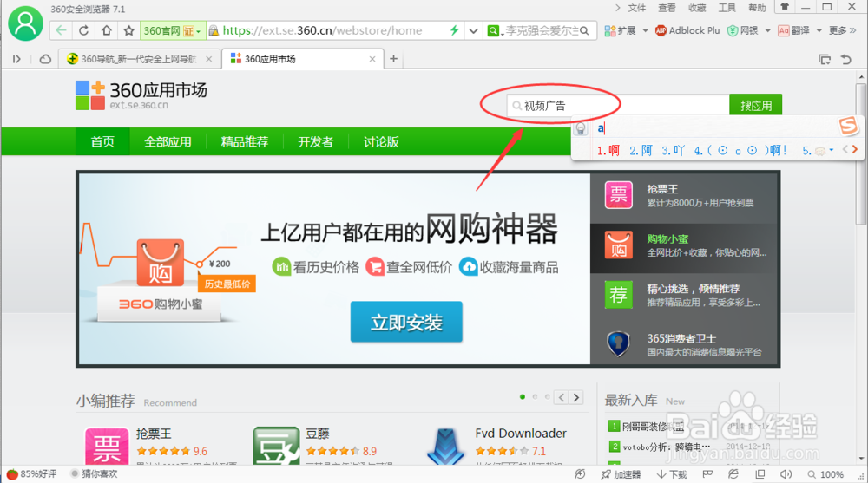868x483 pixels.
Task: Open the 开发者 navigation item
Action: click(316, 141)
